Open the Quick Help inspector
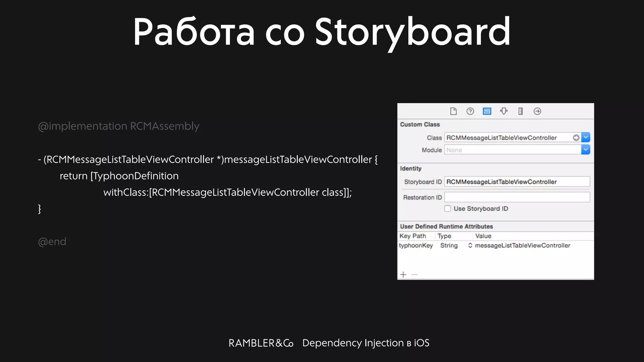The image size is (644, 362). [x=470, y=111]
